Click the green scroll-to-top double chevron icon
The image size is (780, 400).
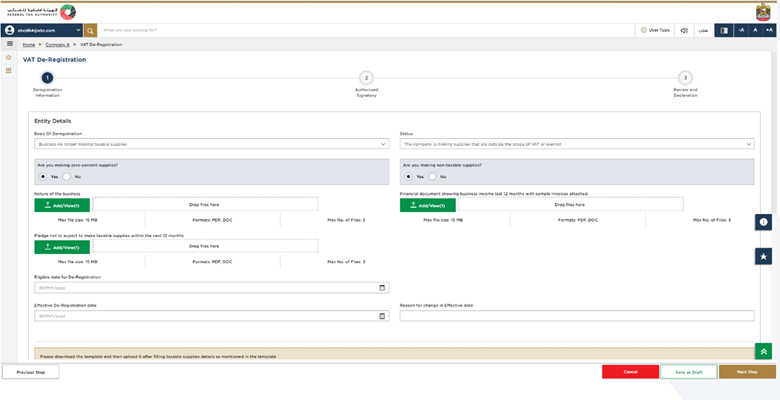coord(764,351)
